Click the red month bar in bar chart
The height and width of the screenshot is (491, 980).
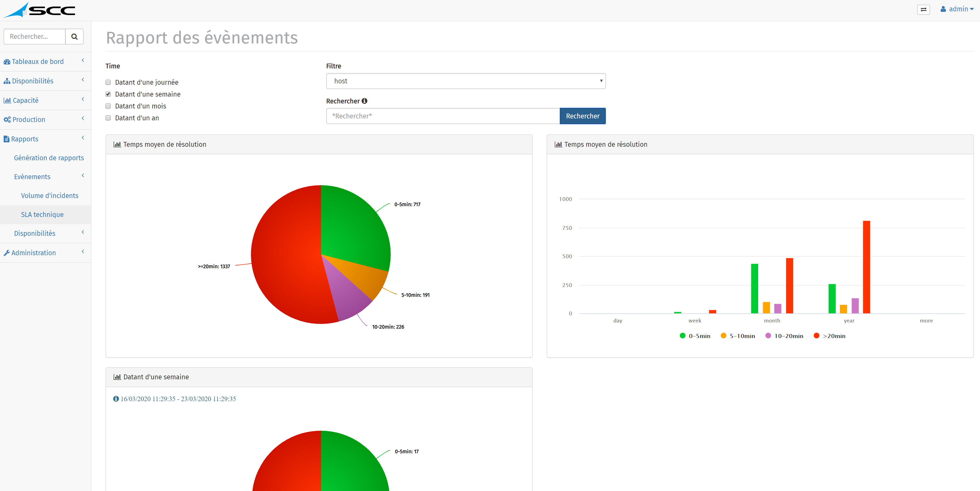[x=790, y=286]
